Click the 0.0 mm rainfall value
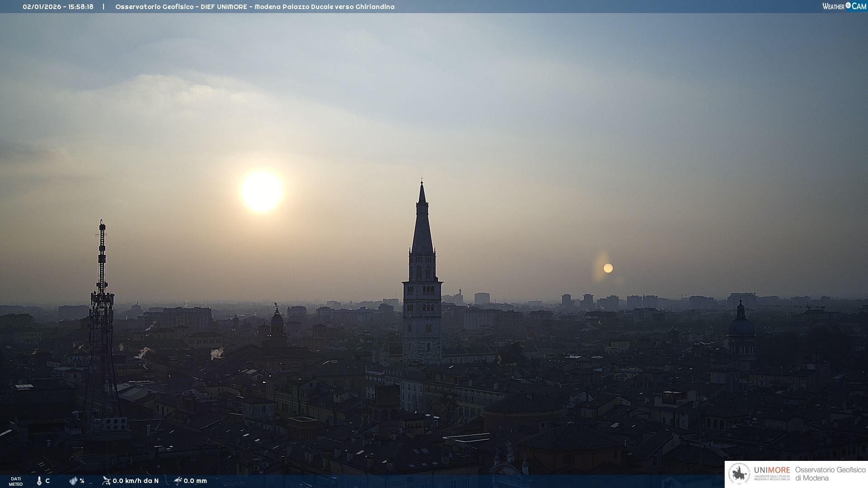868x488 pixels. pos(195,481)
